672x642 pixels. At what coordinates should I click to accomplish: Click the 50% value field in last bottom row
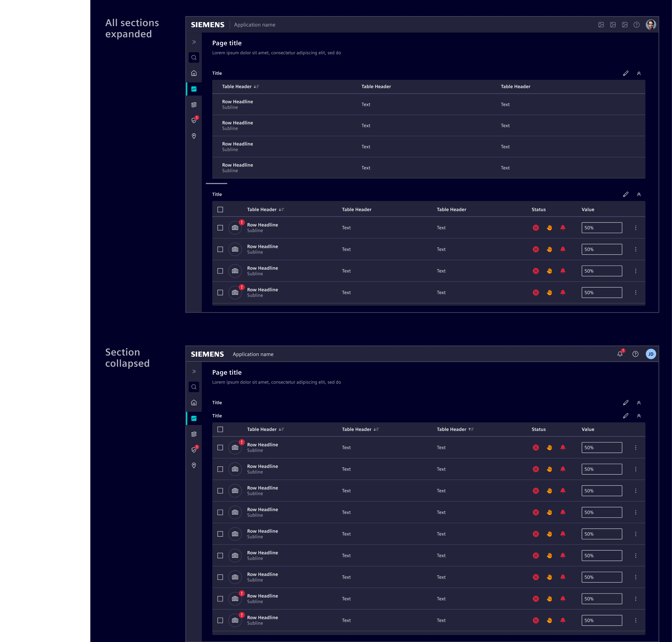coord(601,621)
